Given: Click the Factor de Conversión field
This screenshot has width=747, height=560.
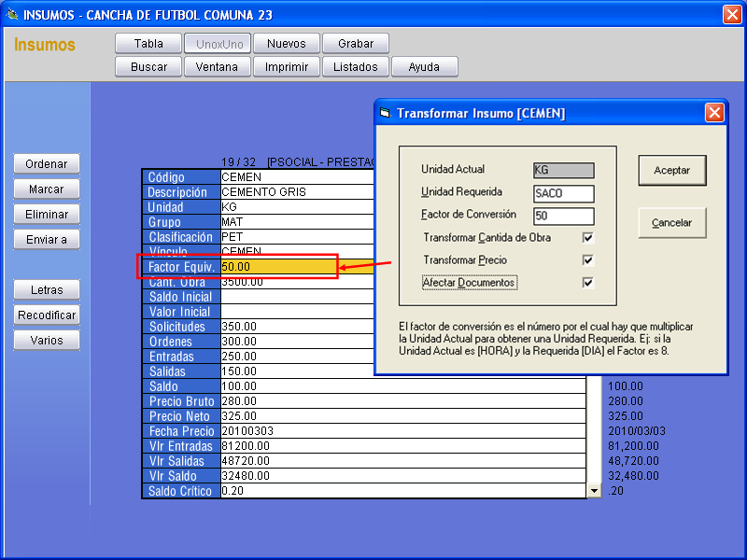Looking at the screenshot, I should point(564,216).
